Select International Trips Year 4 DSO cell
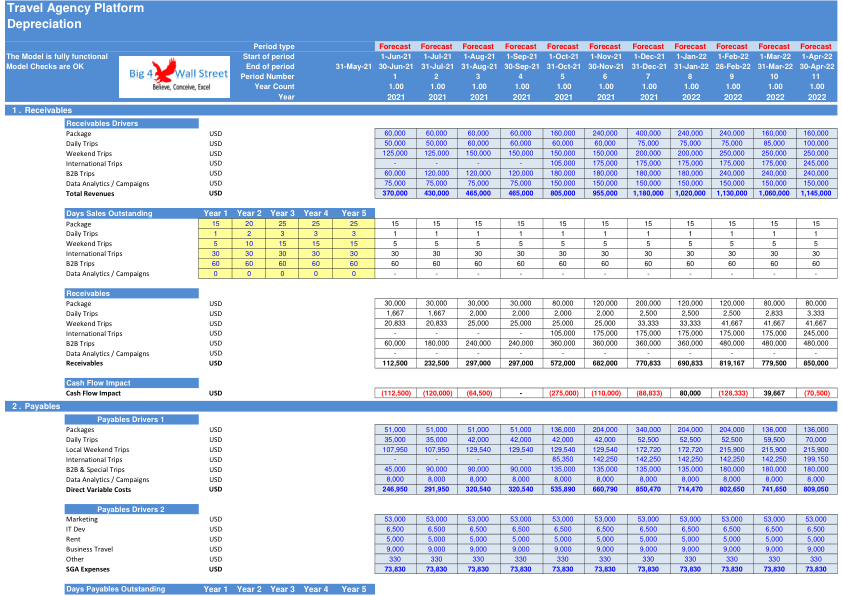 (316, 254)
